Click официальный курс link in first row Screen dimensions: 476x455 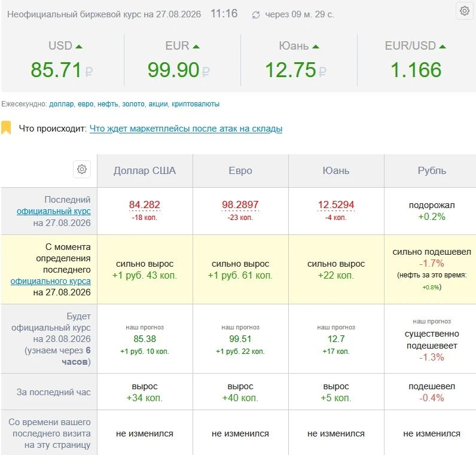(54, 211)
